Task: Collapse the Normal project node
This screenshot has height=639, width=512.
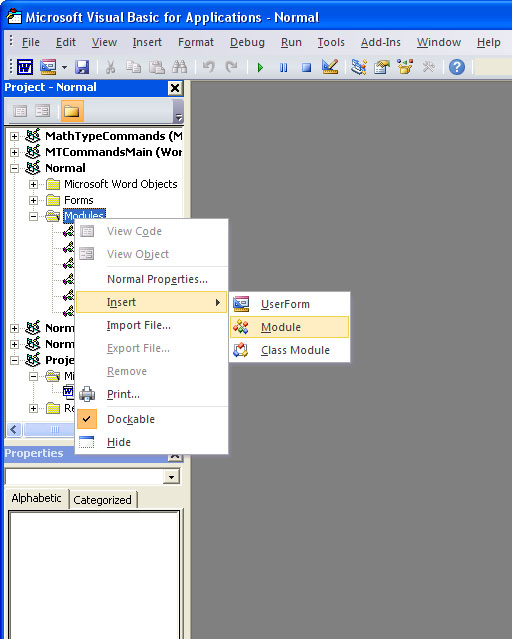Action: coord(14,168)
